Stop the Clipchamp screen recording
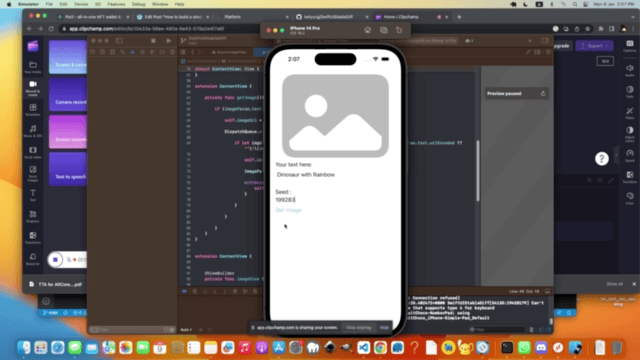 pyautogui.click(x=55, y=260)
